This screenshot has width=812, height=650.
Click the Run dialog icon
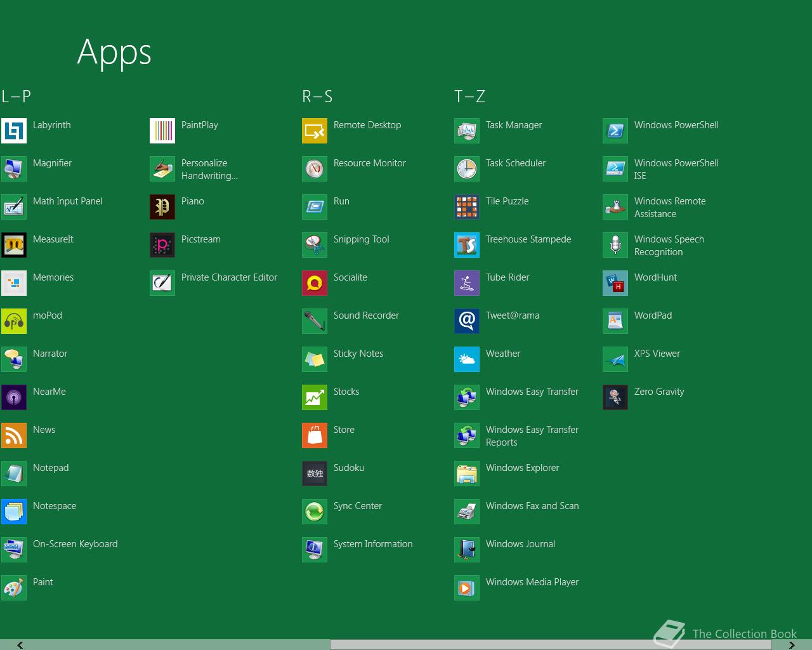click(315, 207)
